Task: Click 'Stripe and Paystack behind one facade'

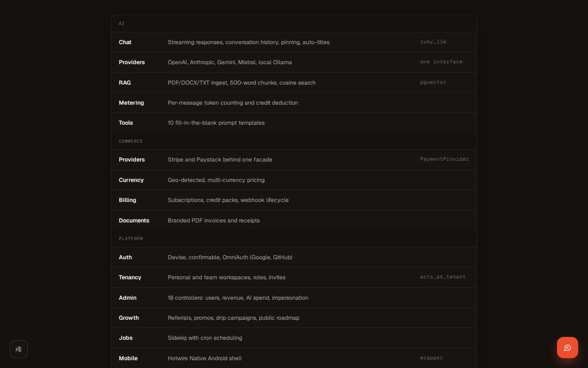Action: point(220,159)
